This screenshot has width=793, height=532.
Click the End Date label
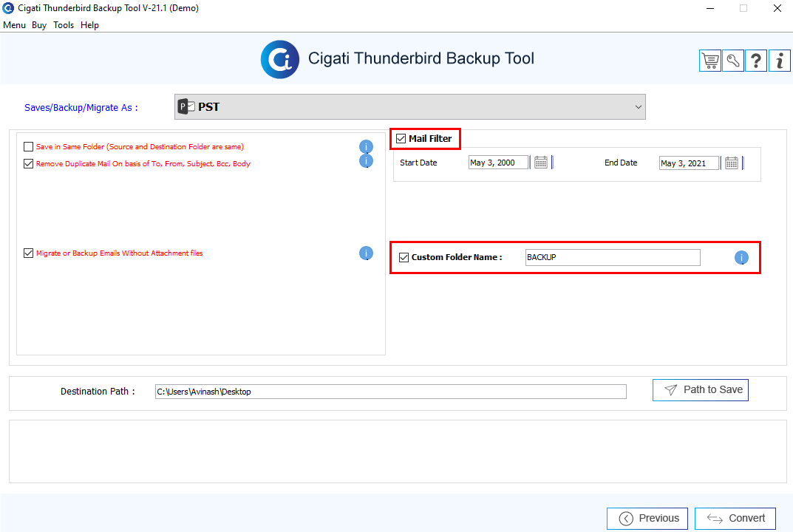tap(621, 163)
